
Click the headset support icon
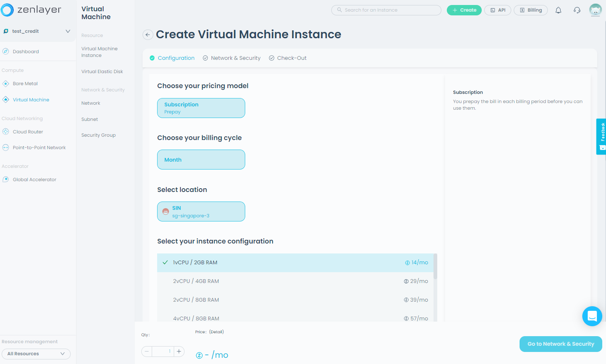tap(577, 10)
